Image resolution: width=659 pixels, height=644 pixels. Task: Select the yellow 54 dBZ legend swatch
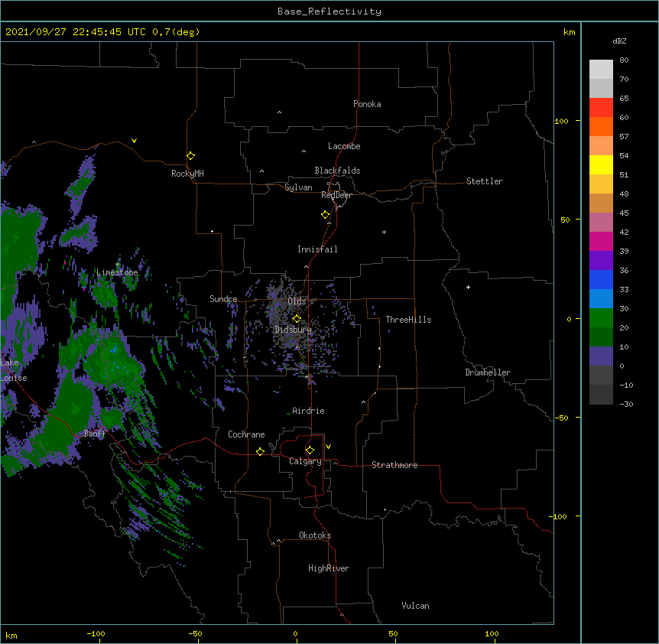pos(601,164)
